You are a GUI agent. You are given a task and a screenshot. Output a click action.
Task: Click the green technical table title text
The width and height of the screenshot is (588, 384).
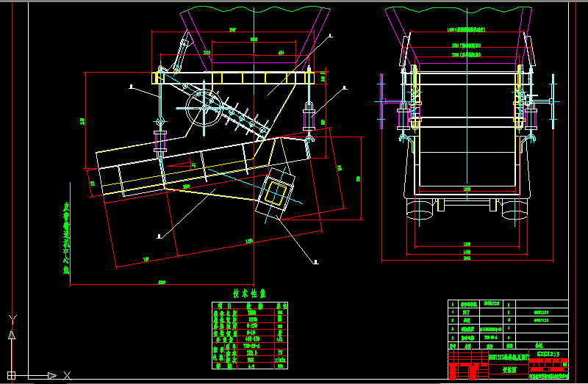(246, 292)
